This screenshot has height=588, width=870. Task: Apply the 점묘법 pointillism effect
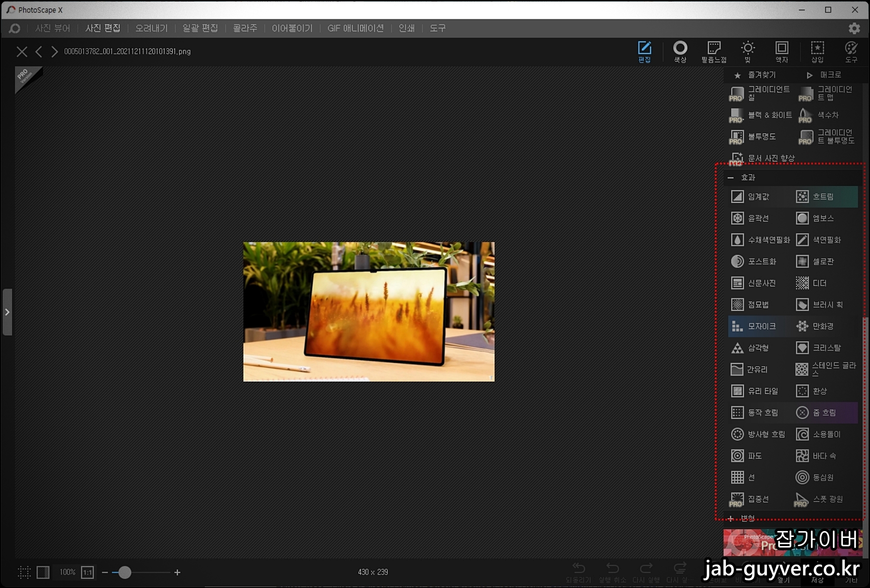click(x=760, y=305)
